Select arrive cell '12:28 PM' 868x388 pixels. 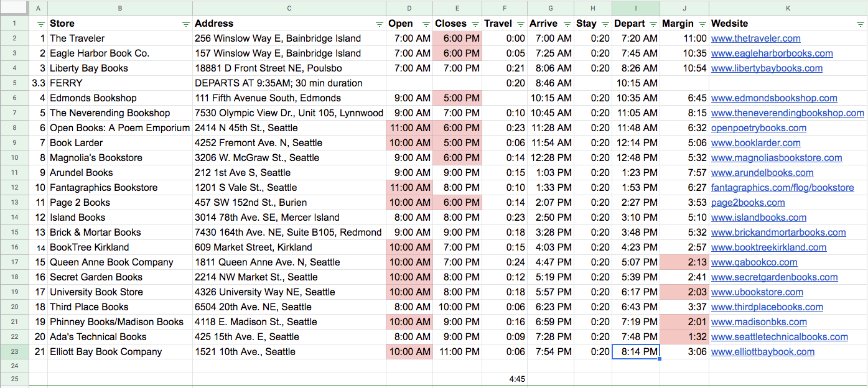(551, 158)
